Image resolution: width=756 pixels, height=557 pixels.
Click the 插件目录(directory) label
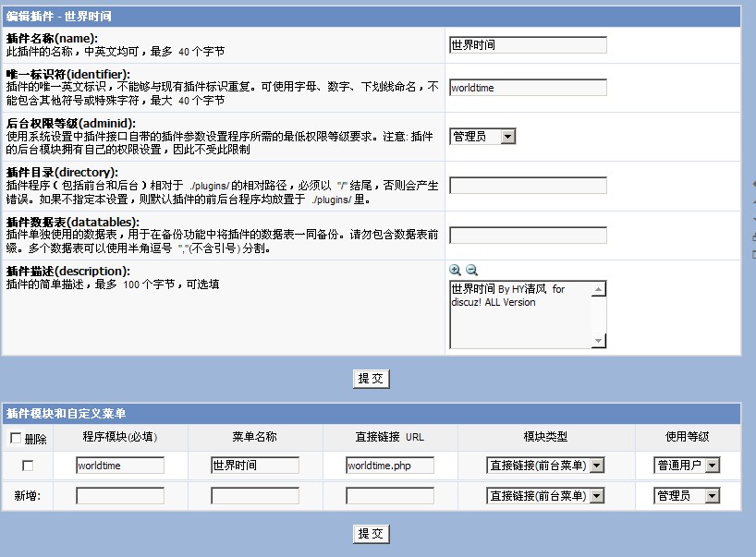pos(62,173)
